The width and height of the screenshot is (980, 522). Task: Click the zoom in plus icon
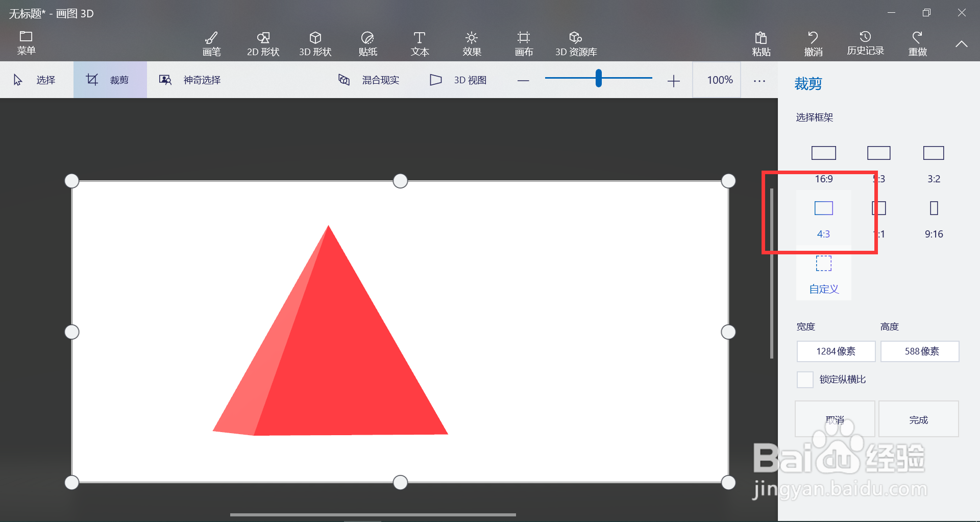coord(674,80)
